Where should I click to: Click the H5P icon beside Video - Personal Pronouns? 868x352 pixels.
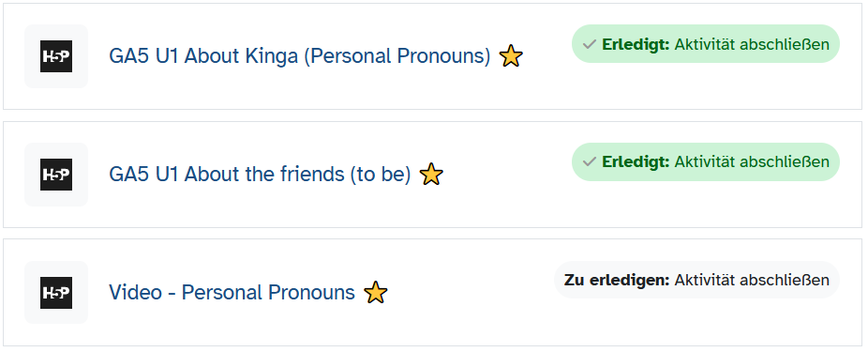click(x=56, y=292)
